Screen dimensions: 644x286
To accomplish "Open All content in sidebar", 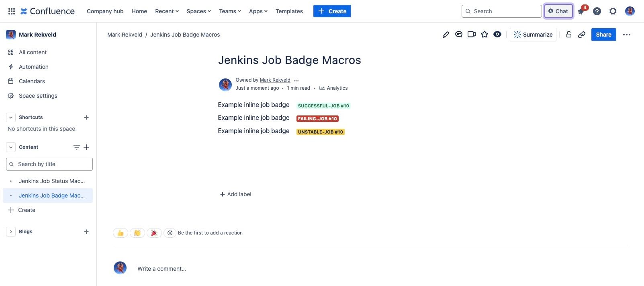I will pyautogui.click(x=48, y=52).
